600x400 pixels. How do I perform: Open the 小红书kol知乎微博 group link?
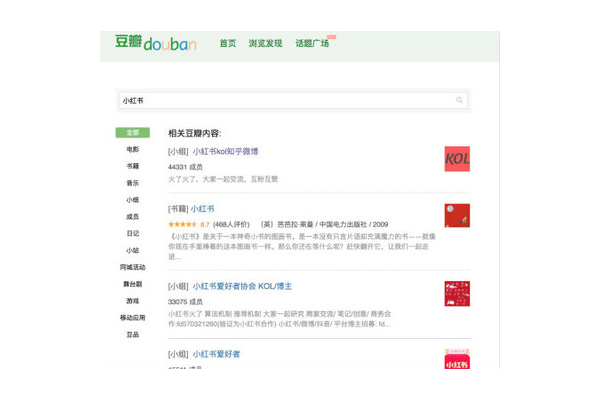[225, 152]
